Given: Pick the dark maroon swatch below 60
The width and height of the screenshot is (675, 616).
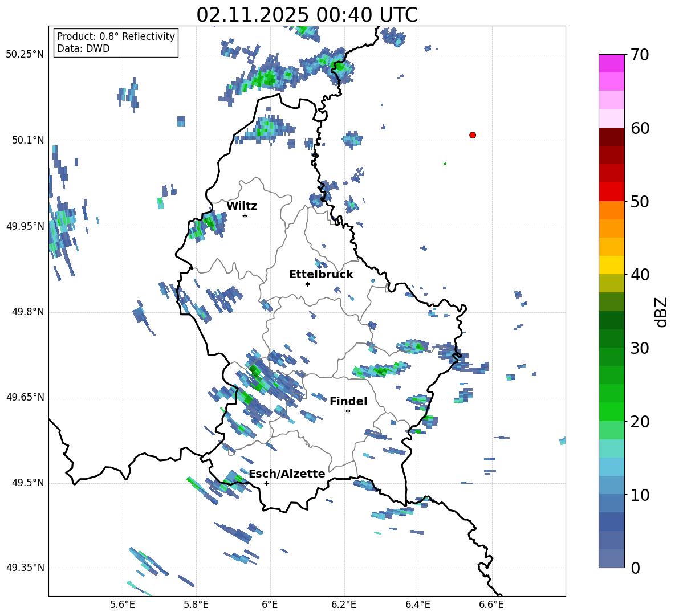Looking at the screenshot, I should tap(612, 137).
